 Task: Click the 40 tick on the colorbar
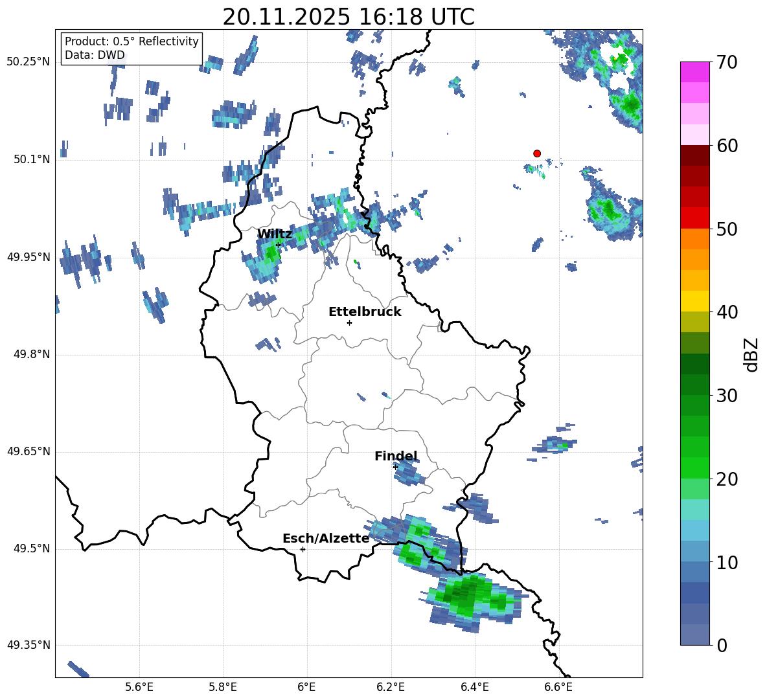pos(727,312)
